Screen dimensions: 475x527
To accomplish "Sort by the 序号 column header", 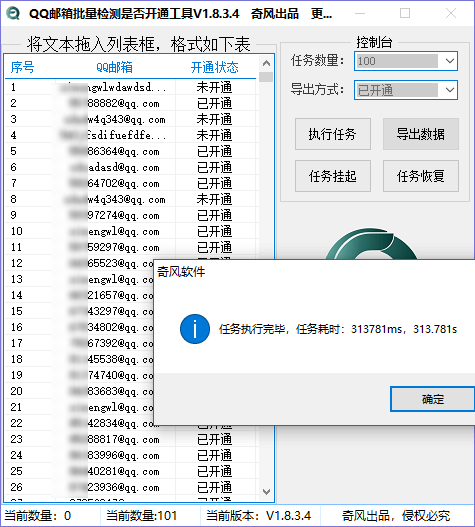I will click(23, 67).
